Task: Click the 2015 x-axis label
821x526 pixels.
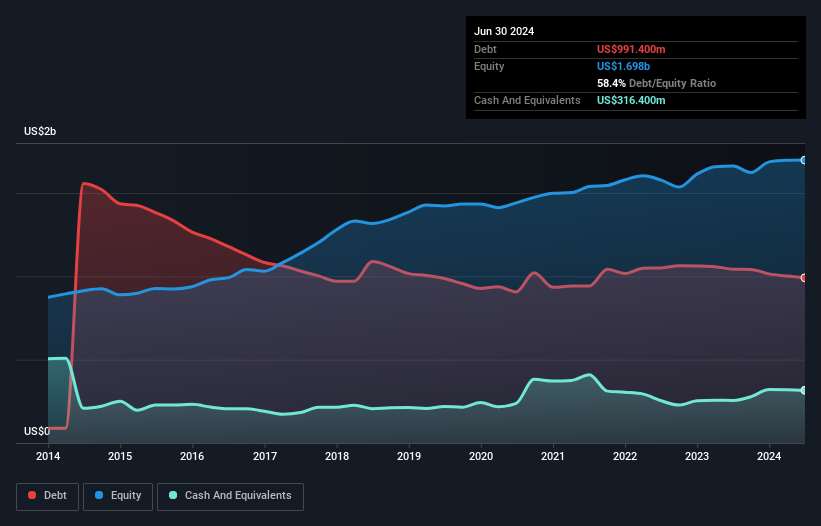Action: click(x=120, y=456)
